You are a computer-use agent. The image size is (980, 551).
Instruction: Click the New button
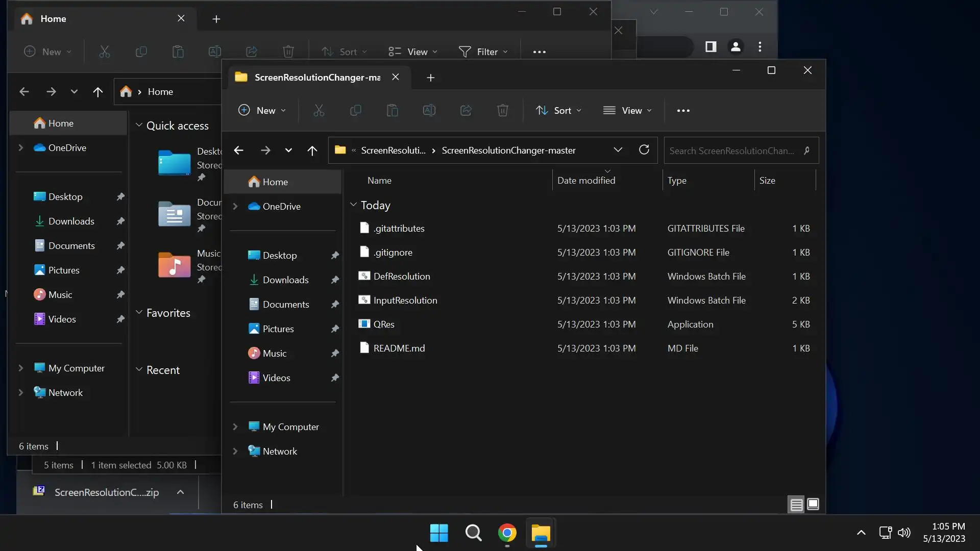[262, 110]
